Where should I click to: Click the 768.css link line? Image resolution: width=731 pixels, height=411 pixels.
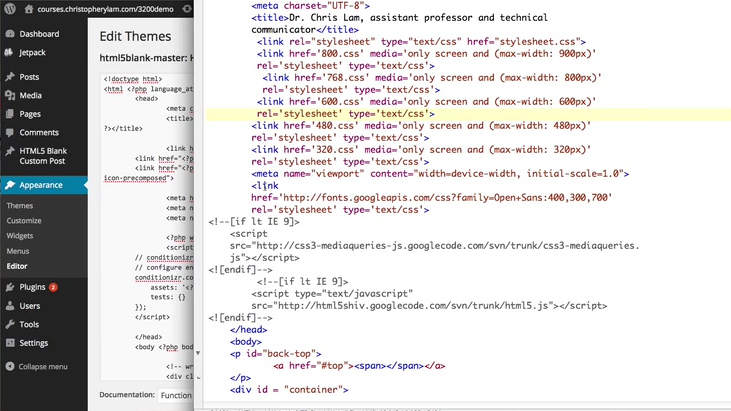[432, 78]
